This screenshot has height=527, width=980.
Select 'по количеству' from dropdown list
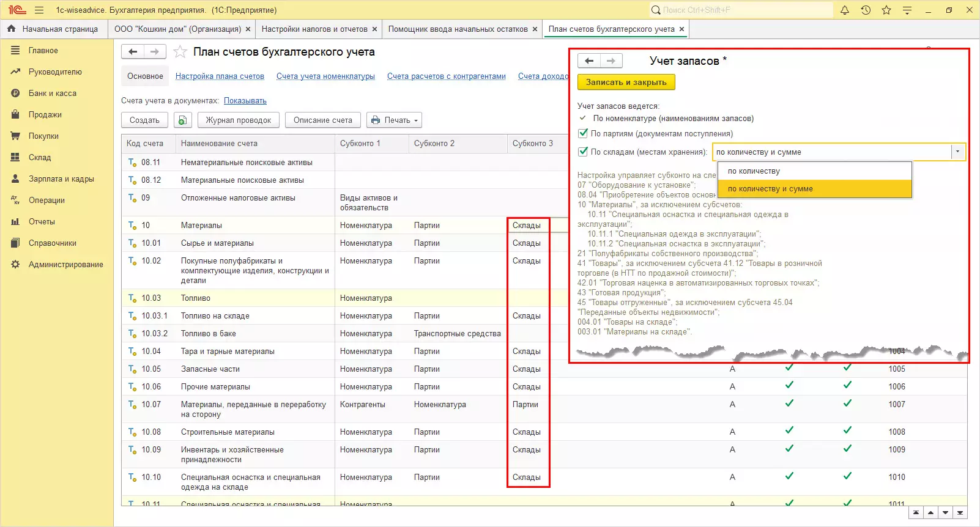(754, 171)
